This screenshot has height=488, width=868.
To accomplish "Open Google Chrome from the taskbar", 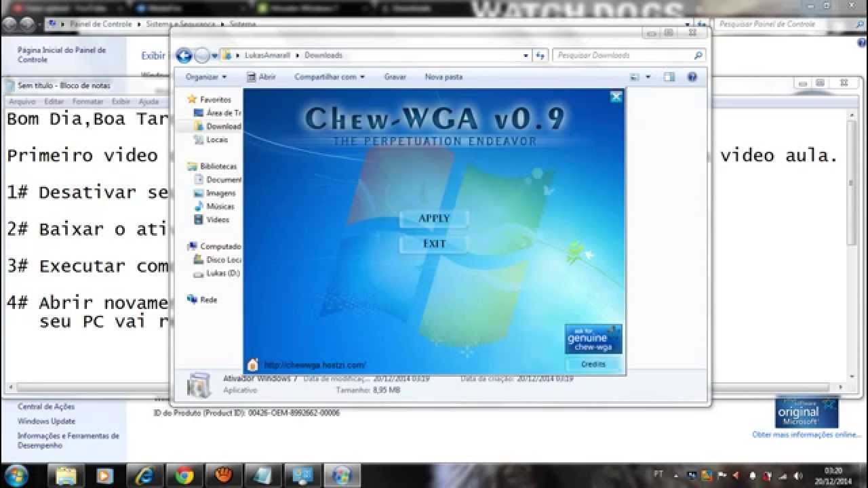I will tap(184, 475).
